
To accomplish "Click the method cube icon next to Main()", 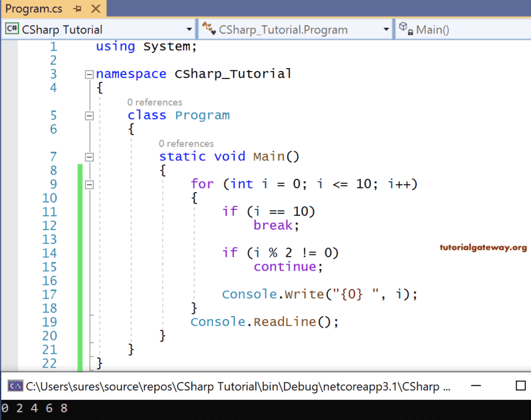I will (403, 29).
